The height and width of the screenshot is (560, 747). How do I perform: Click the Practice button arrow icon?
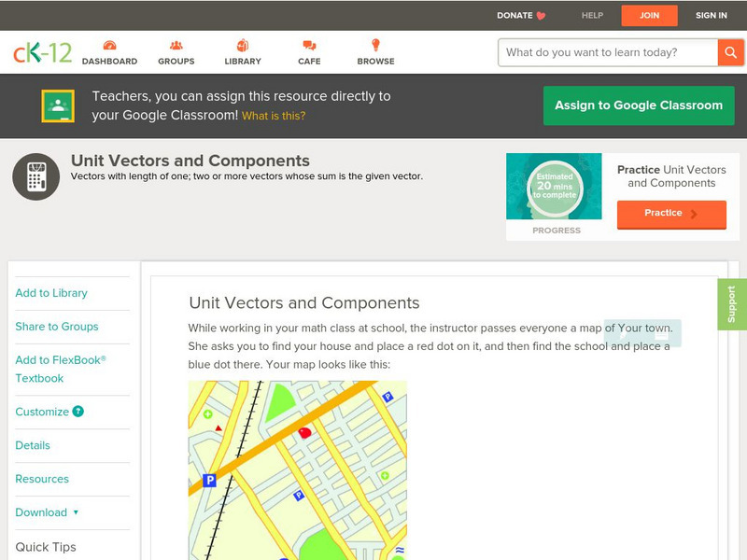694,214
